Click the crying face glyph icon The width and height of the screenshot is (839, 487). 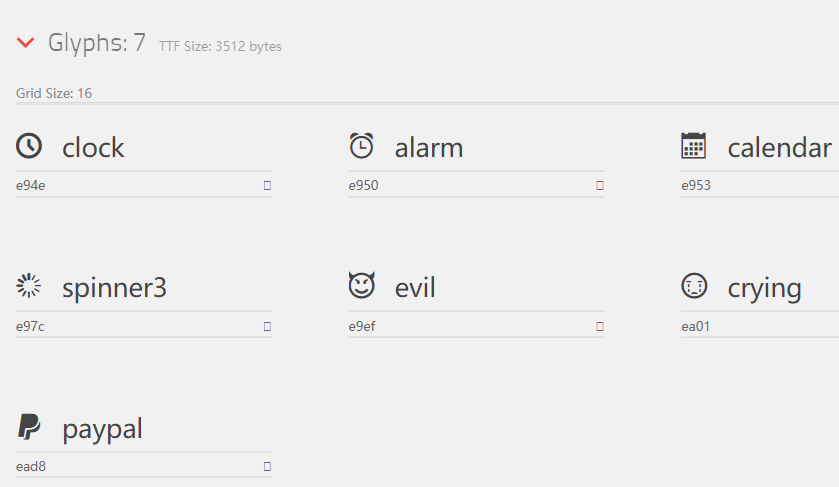[693, 286]
